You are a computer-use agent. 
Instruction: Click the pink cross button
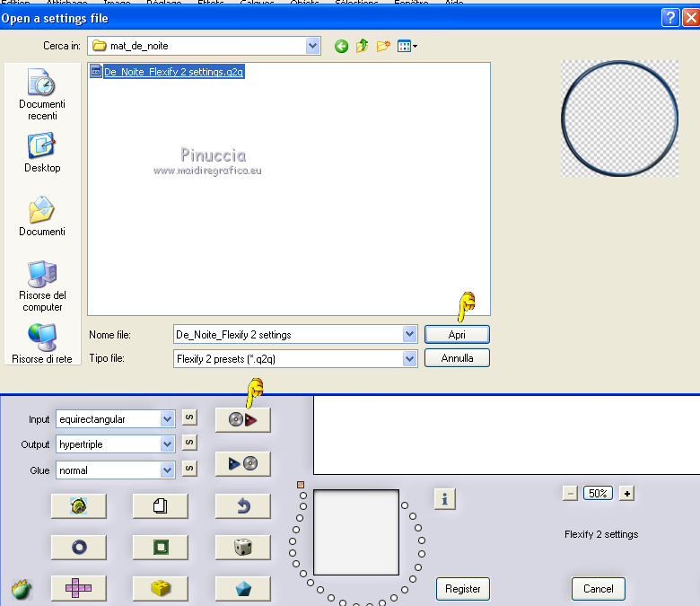(79, 589)
